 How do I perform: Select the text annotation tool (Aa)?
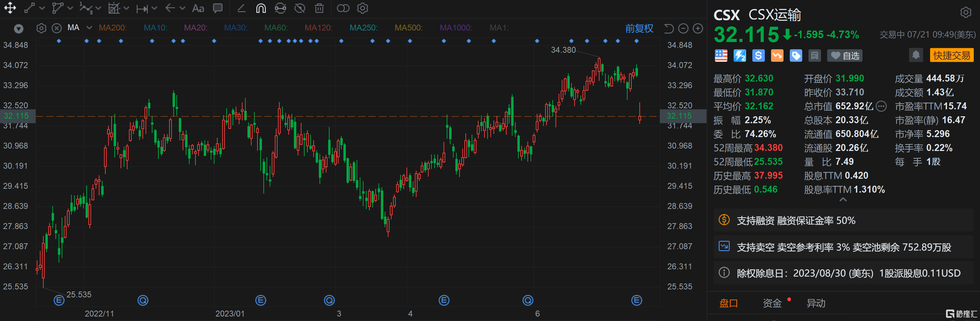tap(198, 8)
